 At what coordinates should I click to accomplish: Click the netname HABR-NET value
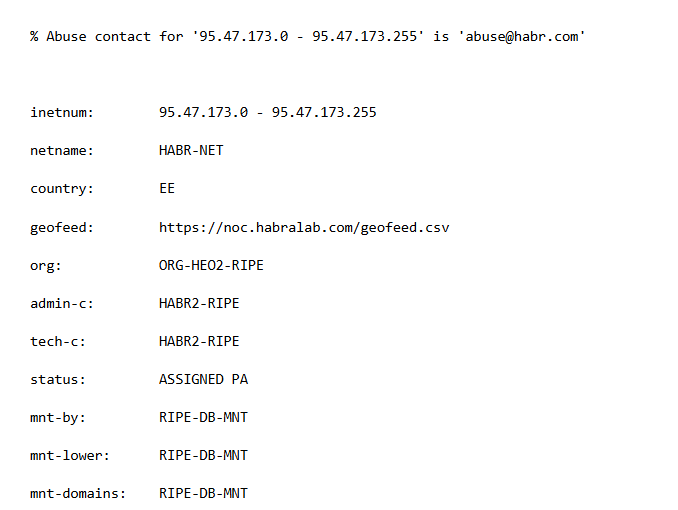(x=191, y=151)
